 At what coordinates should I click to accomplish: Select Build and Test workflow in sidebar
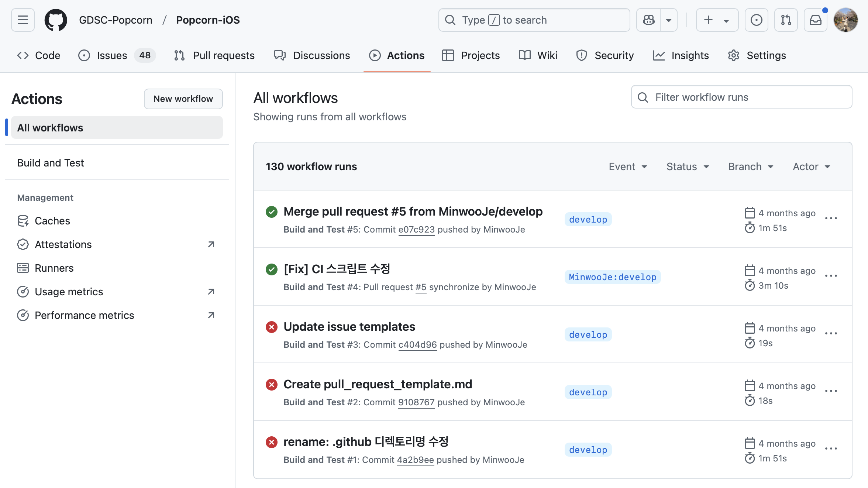tap(51, 163)
